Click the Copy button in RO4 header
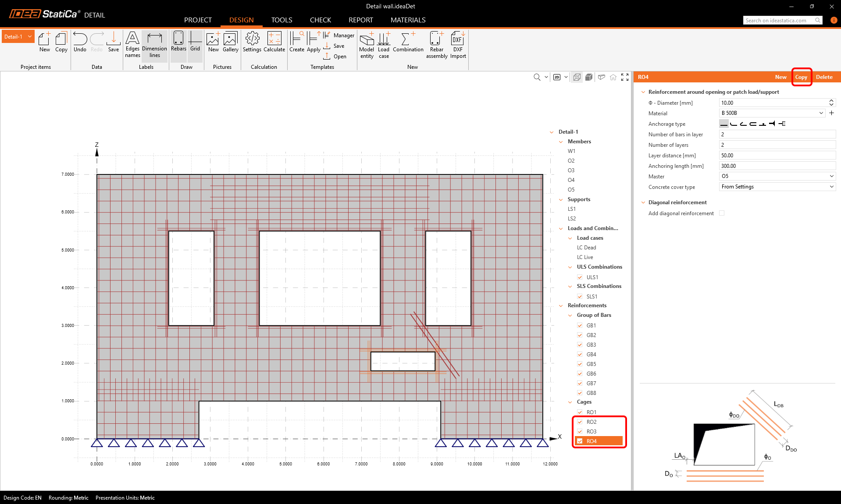The width and height of the screenshot is (841, 504). point(801,77)
